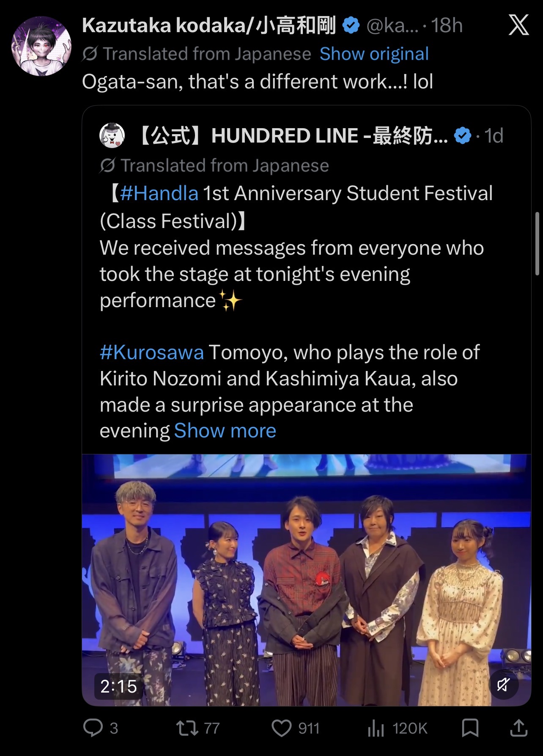This screenshot has width=543, height=756.
Task: Click HUNDRED LINE account's verified badge
Action: (x=463, y=136)
